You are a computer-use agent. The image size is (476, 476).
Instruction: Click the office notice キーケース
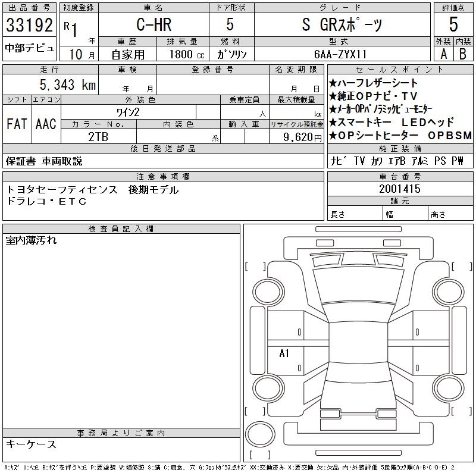pos(32,444)
